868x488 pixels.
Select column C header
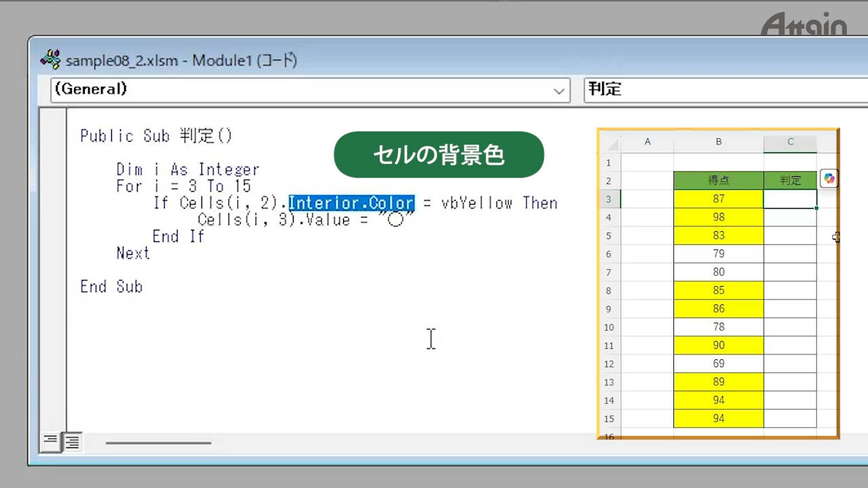(x=790, y=142)
